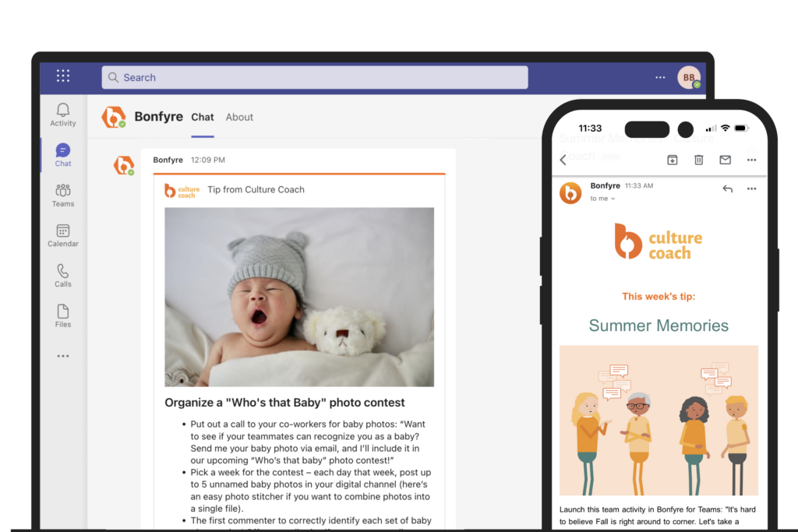Open Calendar from the left rail
Image resolution: width=798 pixels, height=532 pixels.
63,234
